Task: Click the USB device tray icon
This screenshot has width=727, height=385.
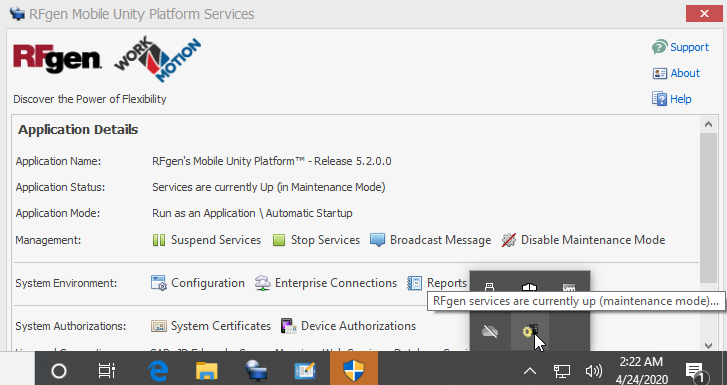Action: (490, 288)
